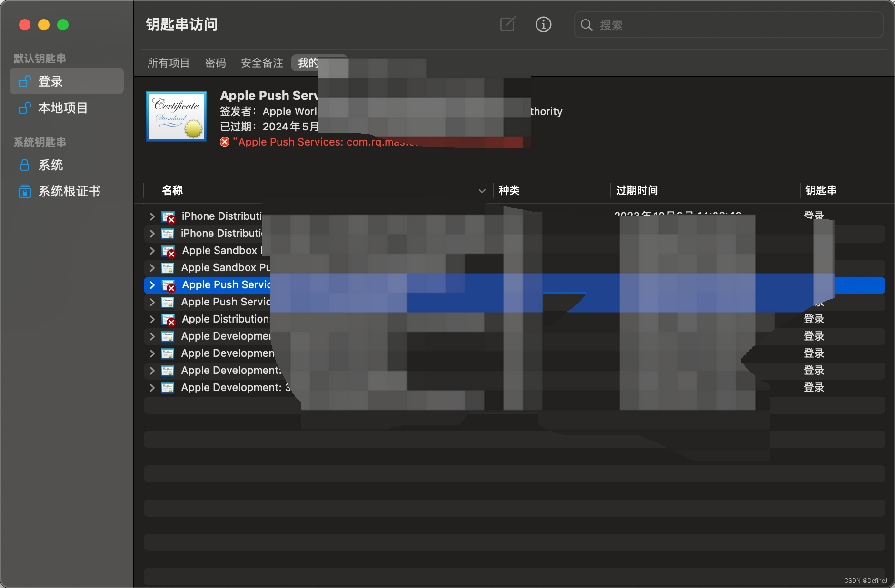The height and width of the screenshot is (588, 895).
Task: Switch to the 安全备注 tab
Action: (x=262, y=63)
